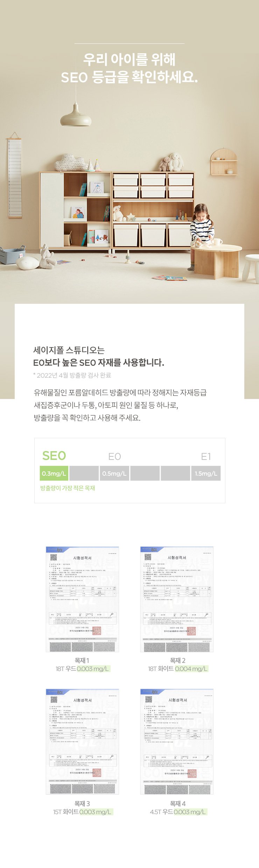Click the gray 1.5mg/L E1 bar segment
Image resolution: width=259 pixels, height=868 pixels.
206,473
